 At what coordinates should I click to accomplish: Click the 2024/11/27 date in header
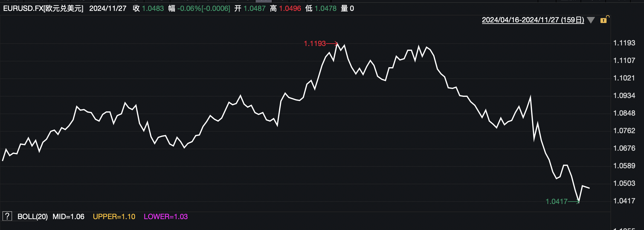point(108,8)
